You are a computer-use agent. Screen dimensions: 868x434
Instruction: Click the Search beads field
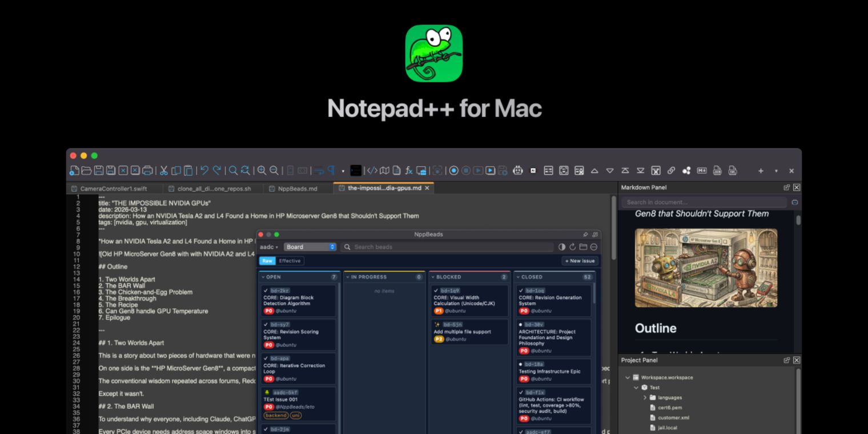click(x=447, y=247)
